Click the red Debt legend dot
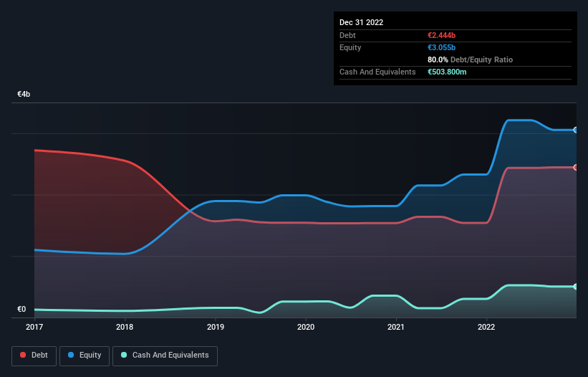The height and width of the screenshot is (377, 588). tap(23, 355)
